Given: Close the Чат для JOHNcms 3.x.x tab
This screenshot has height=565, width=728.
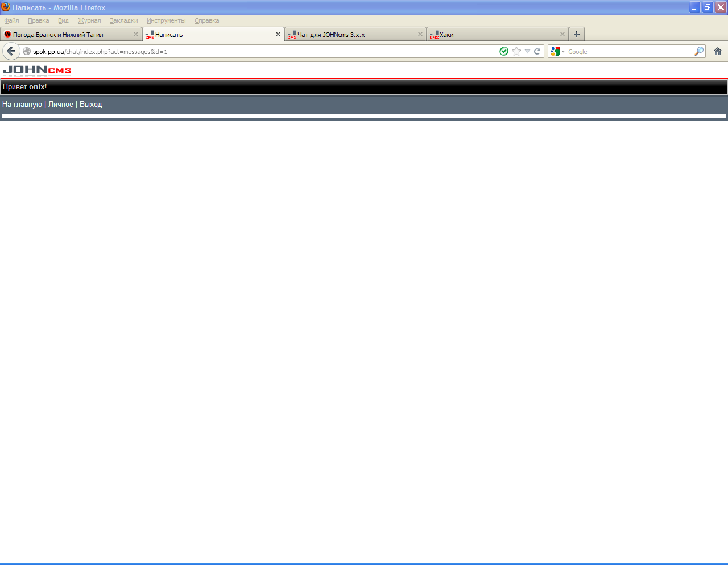Looking at the screenshot, I should click(x=420, y=34).
